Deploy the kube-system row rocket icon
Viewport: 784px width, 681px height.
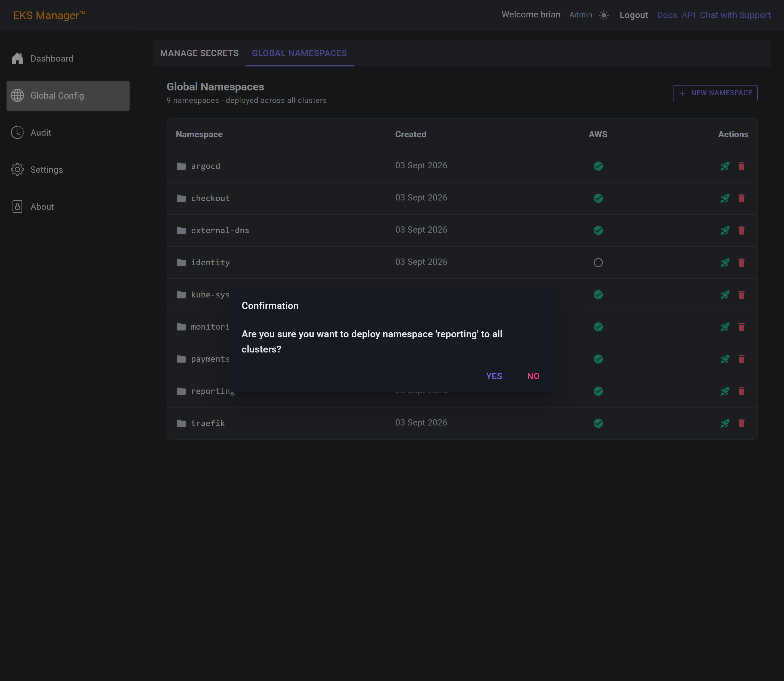click(725, 295)
